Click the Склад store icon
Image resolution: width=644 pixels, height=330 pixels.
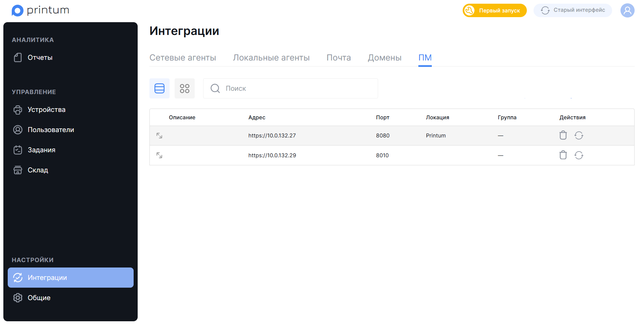18,170
